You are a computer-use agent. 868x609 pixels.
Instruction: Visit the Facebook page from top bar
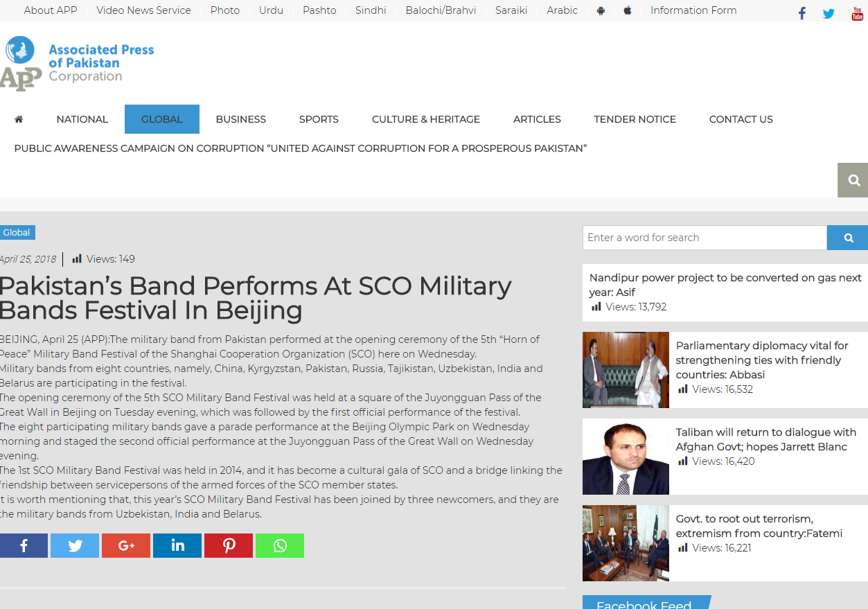point(802,13)
